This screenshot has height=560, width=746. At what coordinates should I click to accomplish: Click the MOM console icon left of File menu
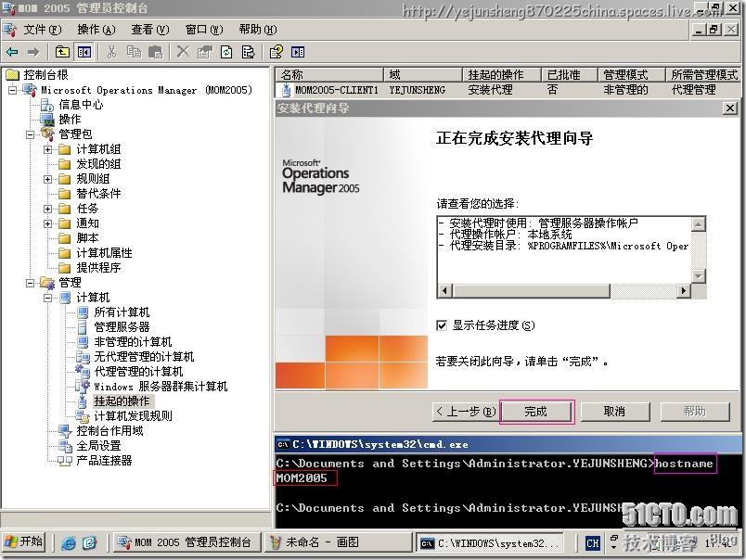(9, 30)
